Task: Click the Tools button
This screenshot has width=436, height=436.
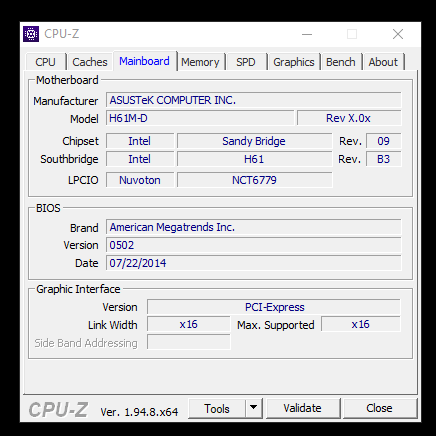Action: point(217,408)
